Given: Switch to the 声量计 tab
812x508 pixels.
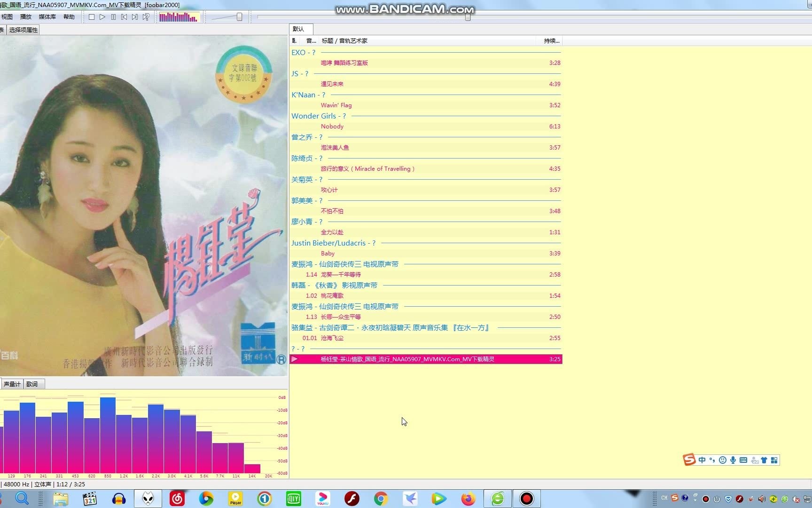Looking at the screenshot, I should pos(12,384).
